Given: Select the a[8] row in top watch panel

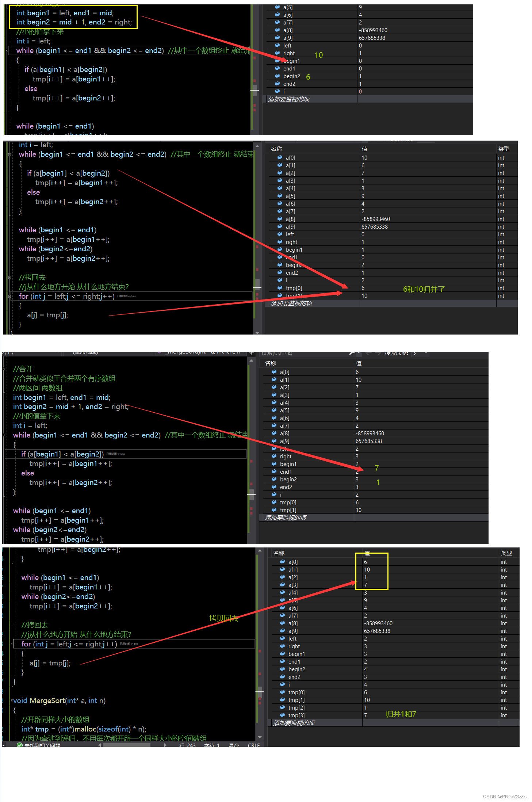Looking at the screenshot, I should tap(370, 30).
